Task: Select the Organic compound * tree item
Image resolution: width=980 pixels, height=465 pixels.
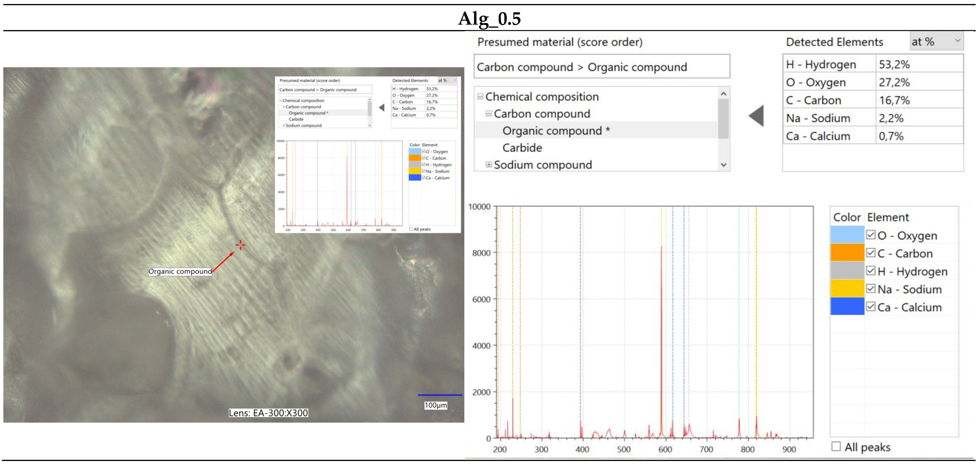Action: click(x=556, y=131)
